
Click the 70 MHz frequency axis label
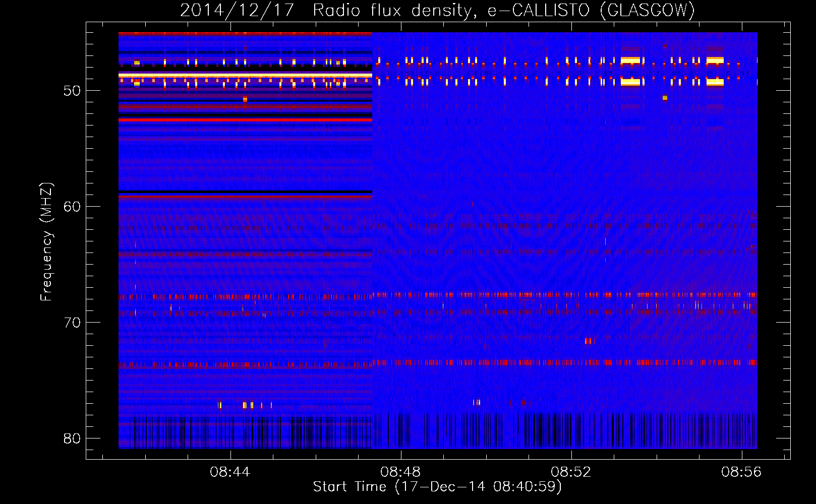[72, 323]
